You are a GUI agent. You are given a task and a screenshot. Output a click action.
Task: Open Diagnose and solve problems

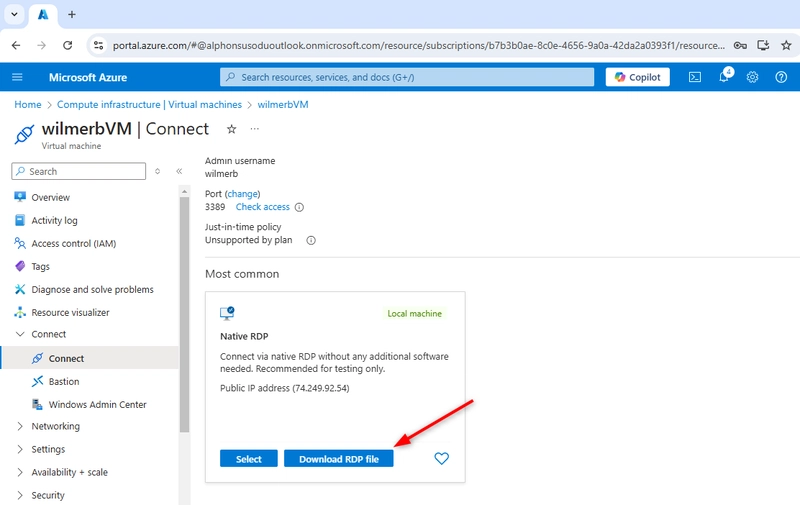click(92, 289)
